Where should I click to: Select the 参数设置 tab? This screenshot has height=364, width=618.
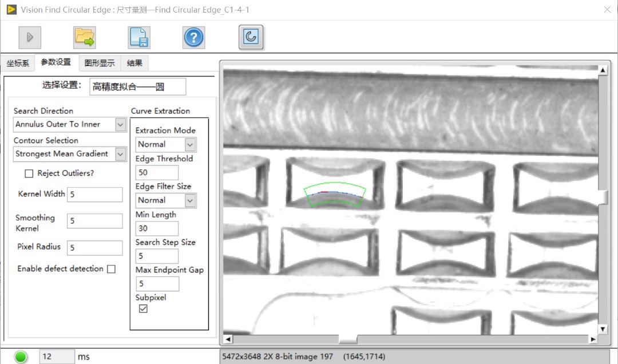pos(56,62)
